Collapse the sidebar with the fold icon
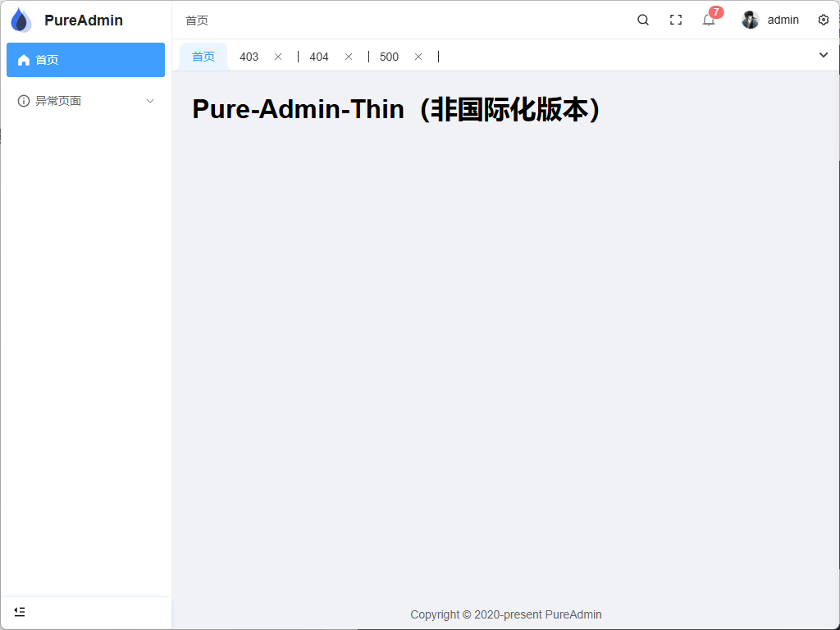This screenshot has height=630, width=840. click(x=20, y=612)
